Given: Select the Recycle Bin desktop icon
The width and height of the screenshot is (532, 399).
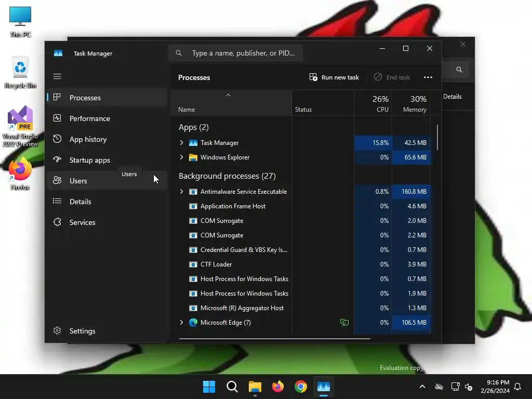Looking at the screenshot, I should pyautogui.click(x=20, y=72).
